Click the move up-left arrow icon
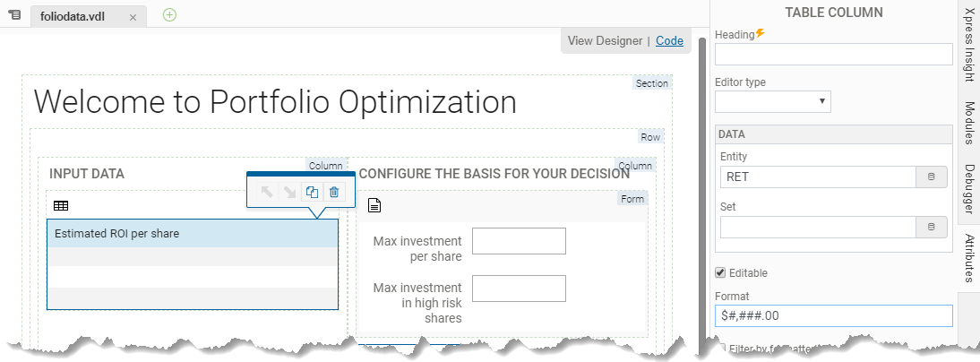This screenshot has width=980, height=362. click(267, 192)
